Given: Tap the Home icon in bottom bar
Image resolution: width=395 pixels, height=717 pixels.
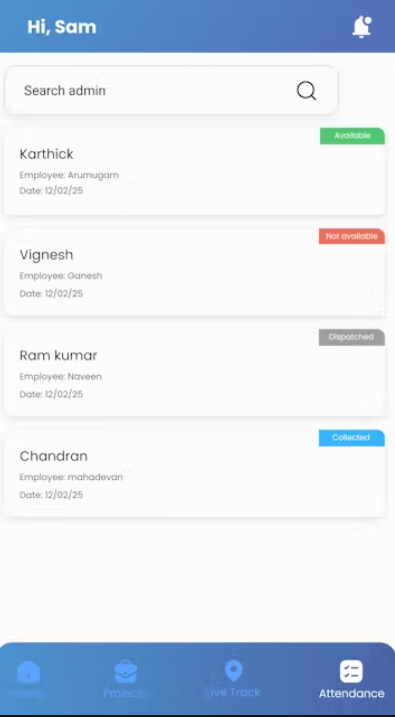Looking at the screenshot, I should (28, 672).
